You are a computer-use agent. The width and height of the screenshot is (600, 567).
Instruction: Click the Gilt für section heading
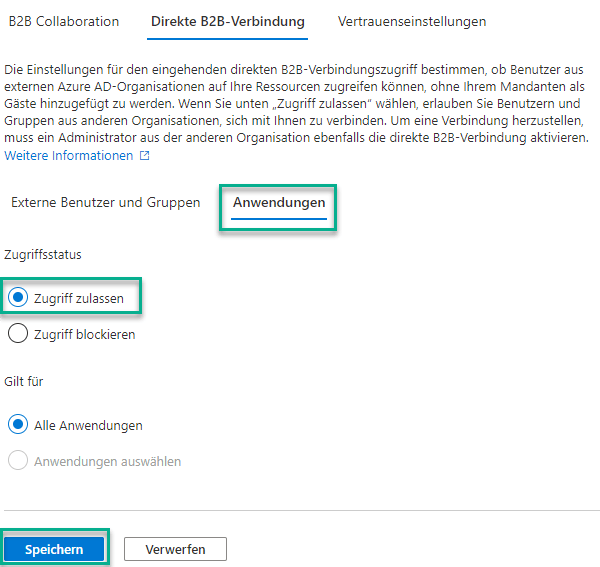(x=24, y=381)
